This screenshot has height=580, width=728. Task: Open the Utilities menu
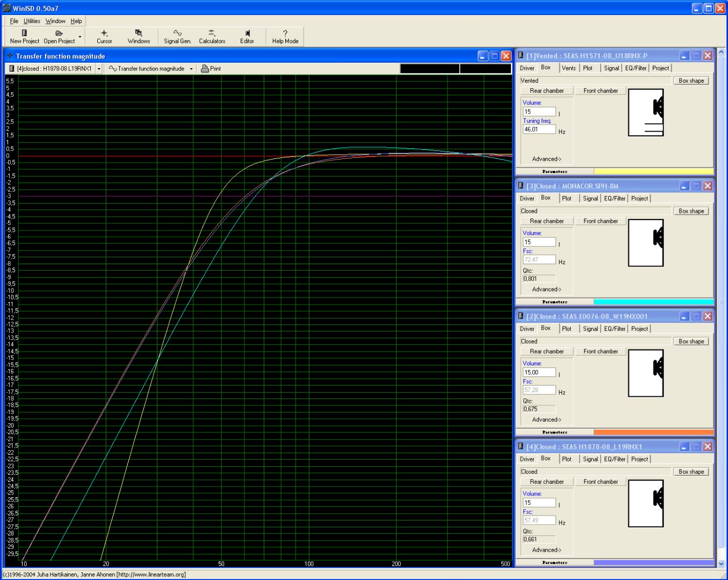pos(32,21)
